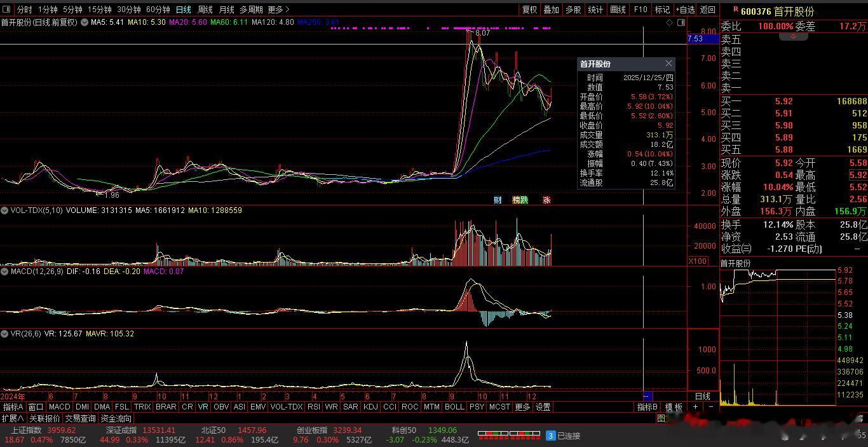Screen dimensions: 868x447
Task: Select the RSI indicator tab
Action: pos(314,407)
